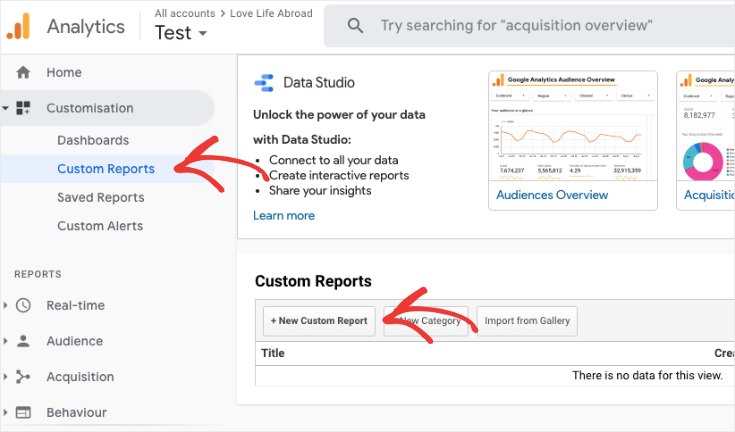Click the Acquisition branching arrows icon
This screenshot has height=432, width=735.
click(23, 377)
